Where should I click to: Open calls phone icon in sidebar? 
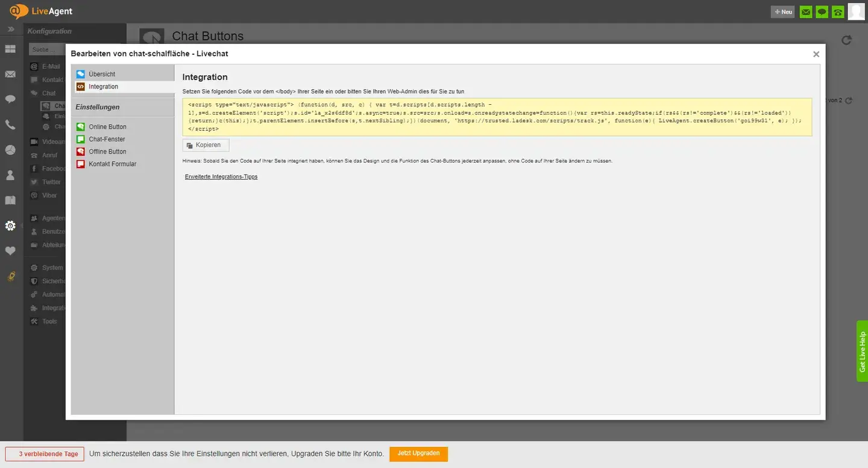[10, 125]
